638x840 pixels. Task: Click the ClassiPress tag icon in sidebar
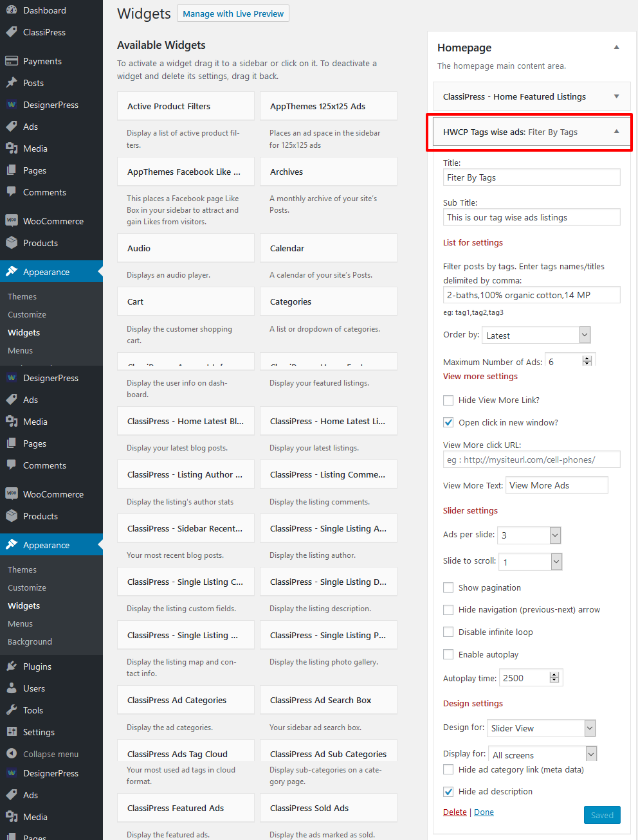(12, 32)
